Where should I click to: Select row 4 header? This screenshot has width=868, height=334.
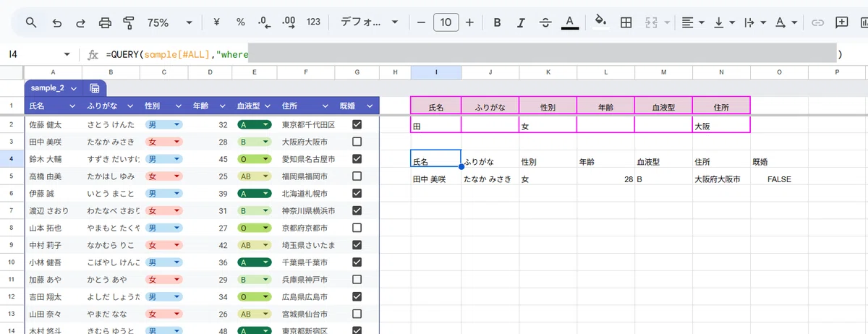point(12,159)
